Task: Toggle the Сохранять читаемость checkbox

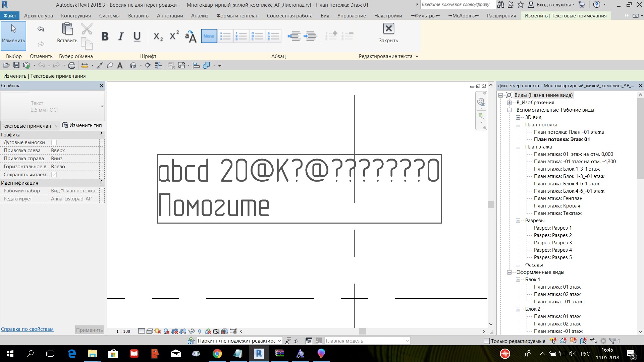Action: coord(54,175)
